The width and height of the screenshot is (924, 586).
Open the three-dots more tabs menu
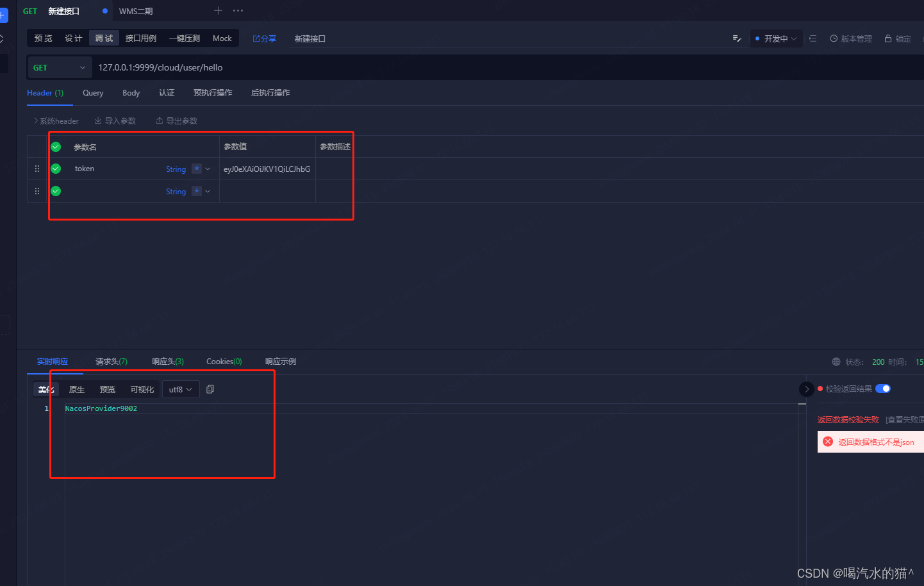(x=238, y=10)
